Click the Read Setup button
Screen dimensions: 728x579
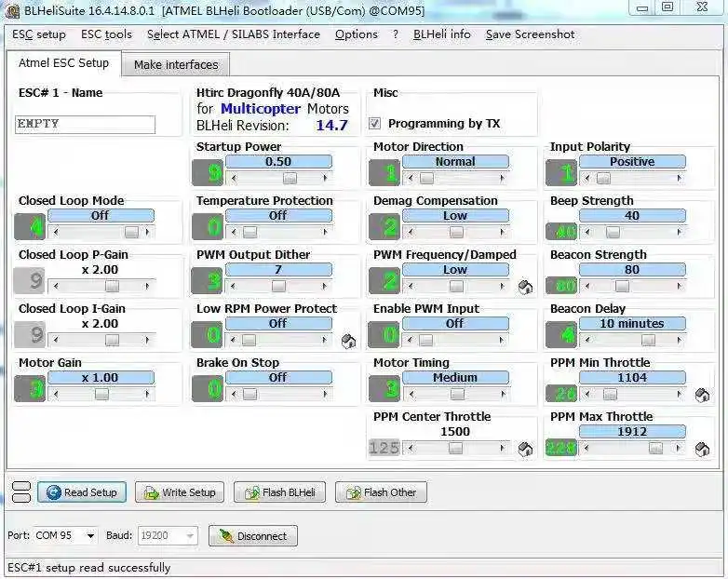pos(82,492)
